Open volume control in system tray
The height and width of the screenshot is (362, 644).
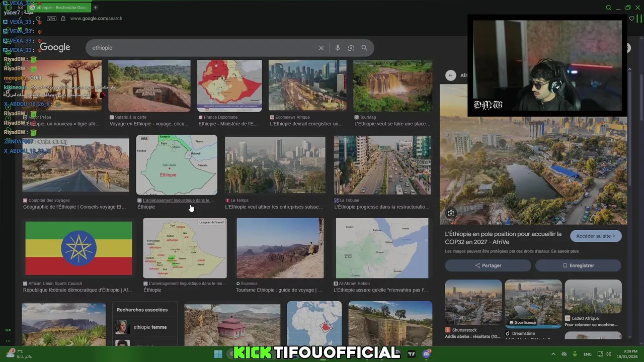(609, 354)
